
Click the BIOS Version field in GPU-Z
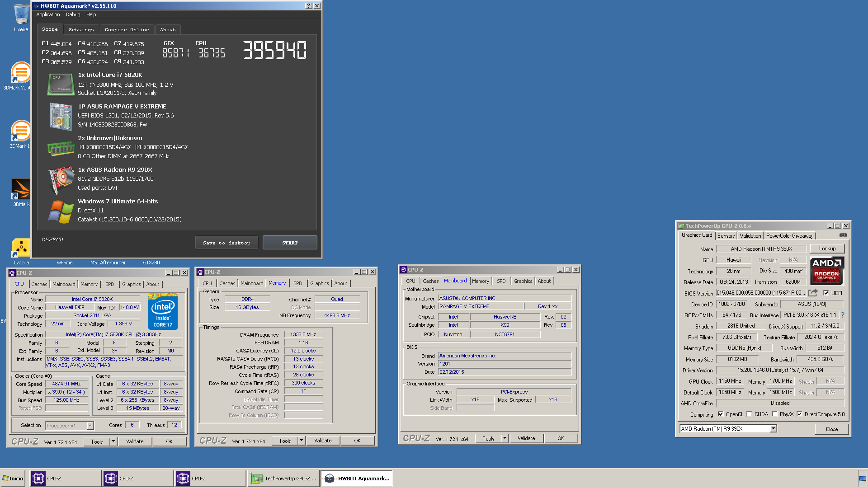click(x=761, y=293)
